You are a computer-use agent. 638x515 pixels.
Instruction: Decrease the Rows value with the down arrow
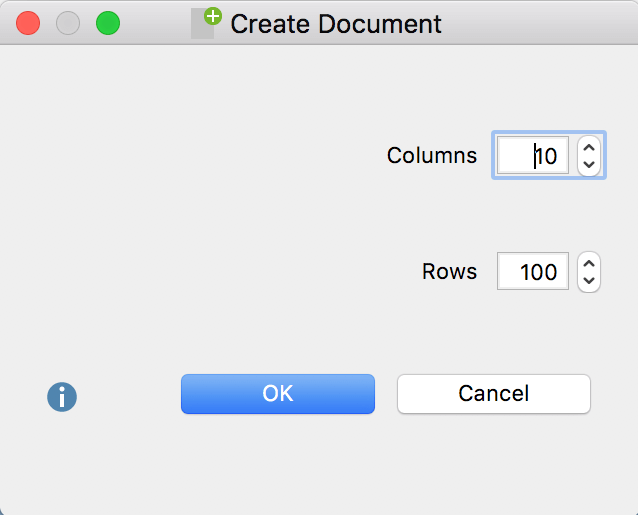pyautogui.click(x=589, y=280)
